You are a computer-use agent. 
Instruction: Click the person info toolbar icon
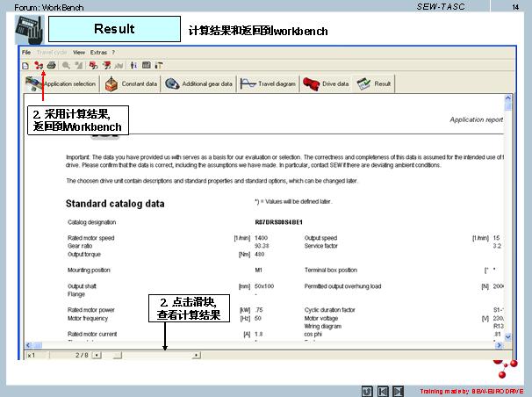[133, 65]
